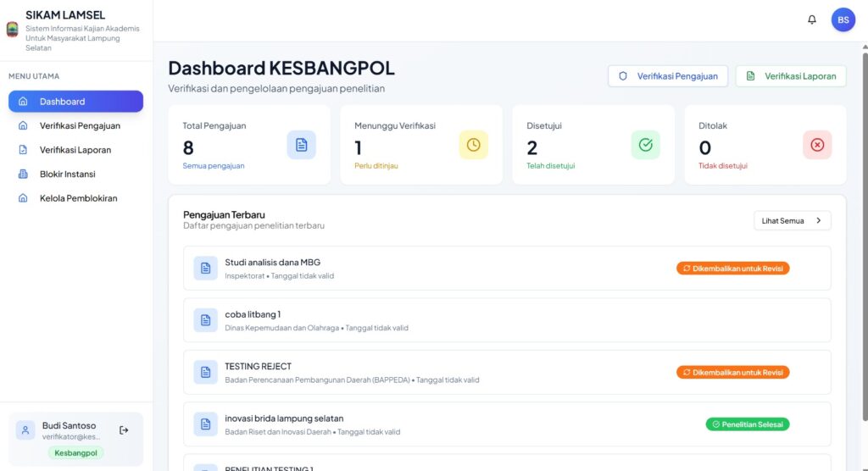Click the Total Pengajuan document icon
868x471 pixels.
(x=301, y=145)
